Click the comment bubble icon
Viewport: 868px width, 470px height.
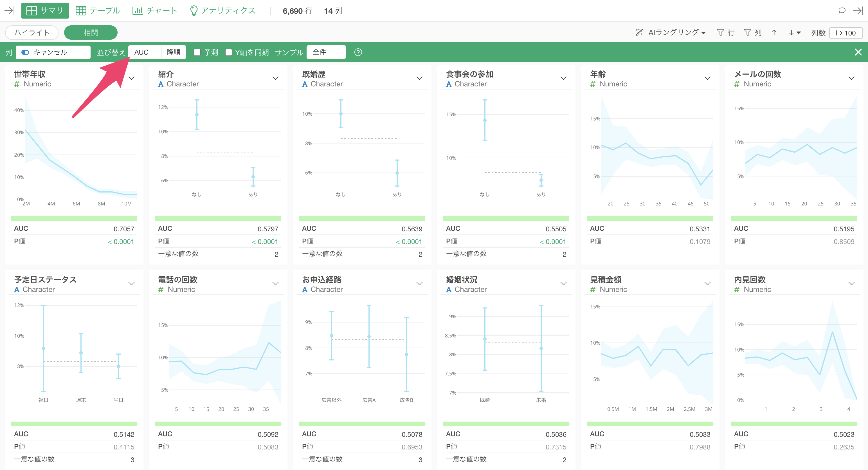pos(842,10)
